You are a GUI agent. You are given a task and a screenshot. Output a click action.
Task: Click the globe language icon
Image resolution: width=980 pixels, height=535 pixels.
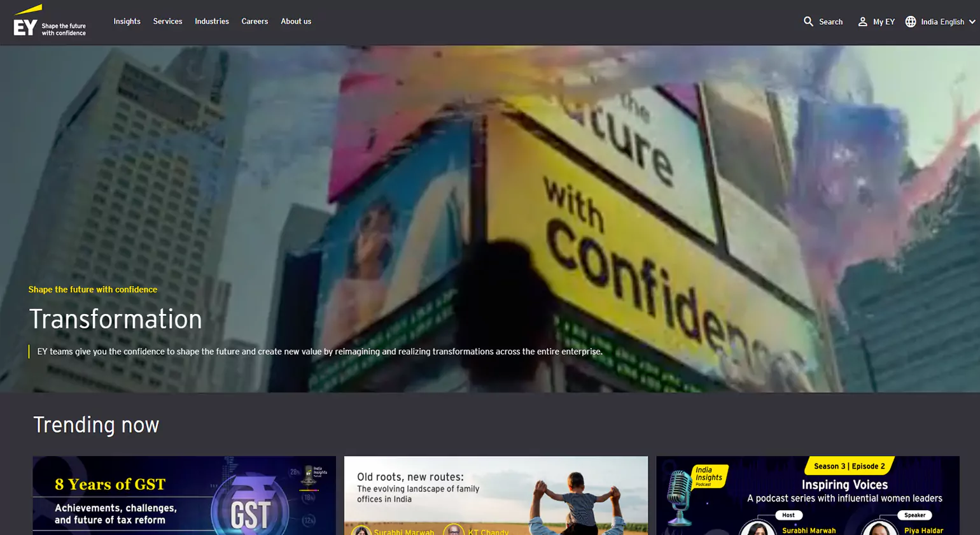pos(911,22)
